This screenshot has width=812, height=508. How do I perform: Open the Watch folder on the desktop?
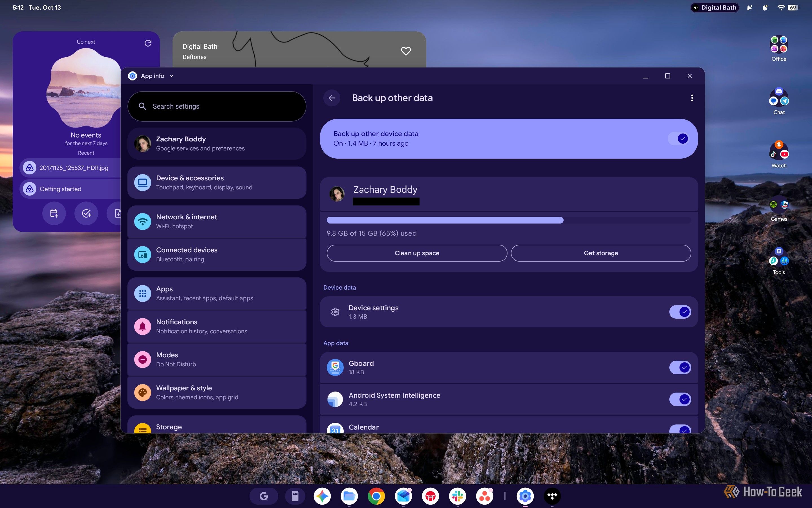779,155
